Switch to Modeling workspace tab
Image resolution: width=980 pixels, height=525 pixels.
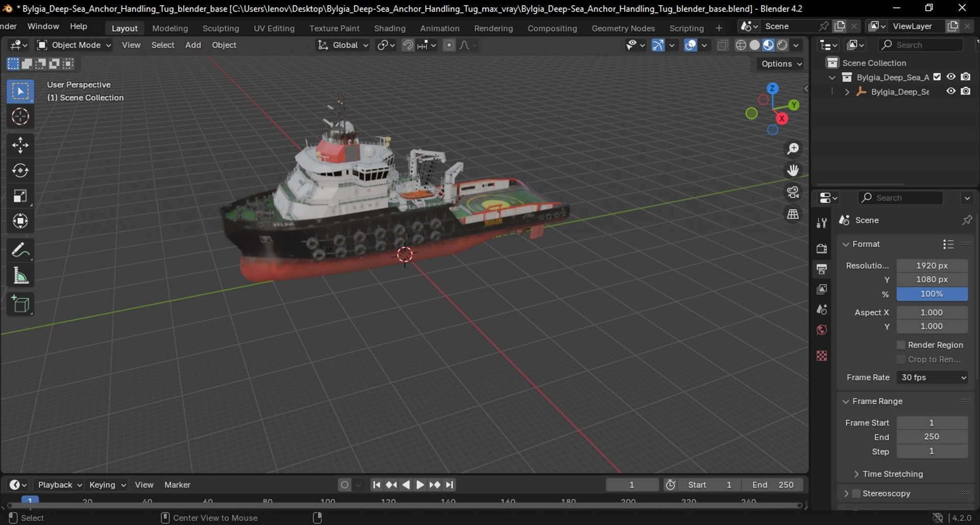coord(170,28)
